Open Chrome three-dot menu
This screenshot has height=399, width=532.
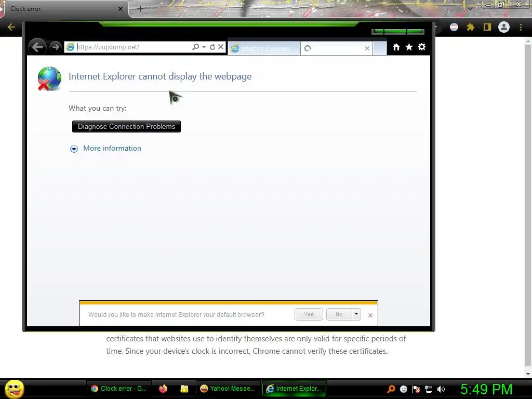(x=521, y=27)
